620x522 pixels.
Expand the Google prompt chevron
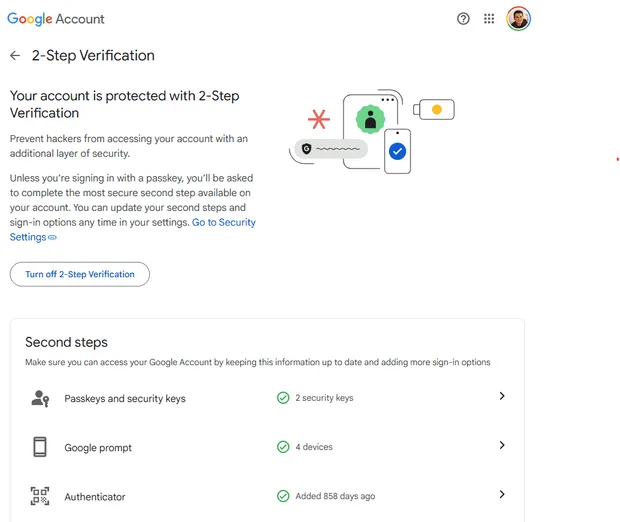coord(502,445)
